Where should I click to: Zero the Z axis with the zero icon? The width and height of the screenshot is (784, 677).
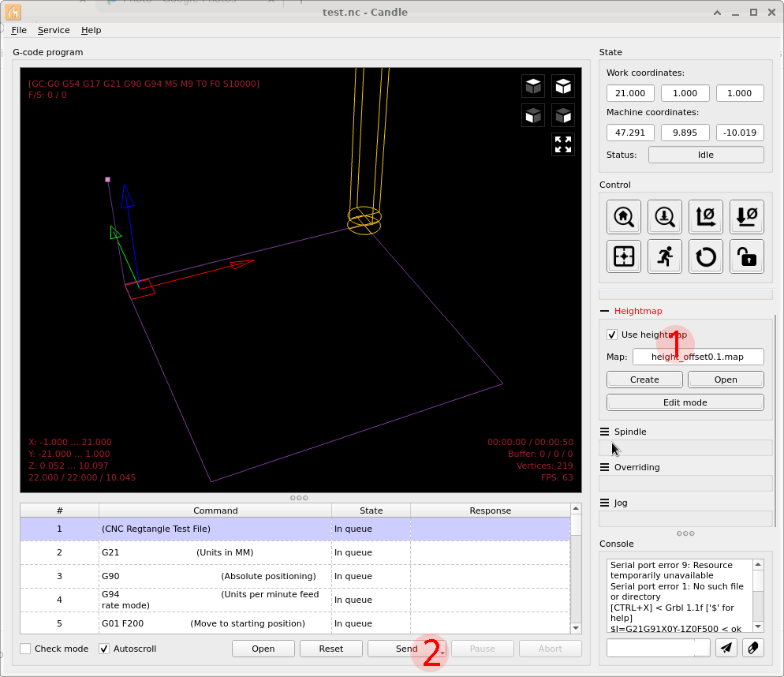[747, 217]
